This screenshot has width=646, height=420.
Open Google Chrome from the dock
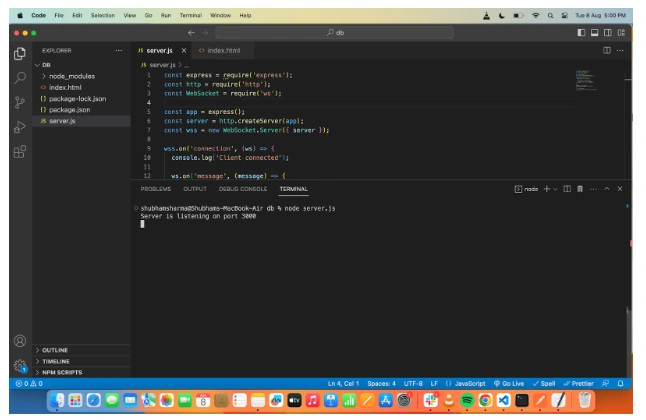[x=485, y=400]
